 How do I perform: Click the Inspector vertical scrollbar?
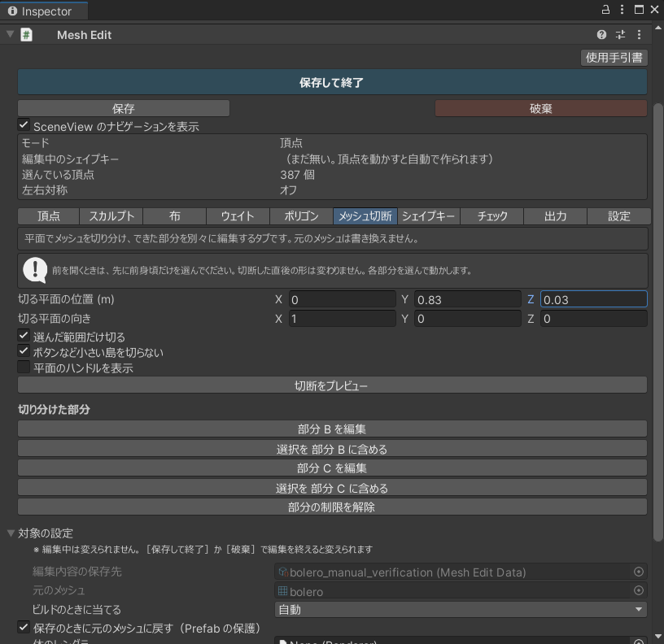point(658,321)
